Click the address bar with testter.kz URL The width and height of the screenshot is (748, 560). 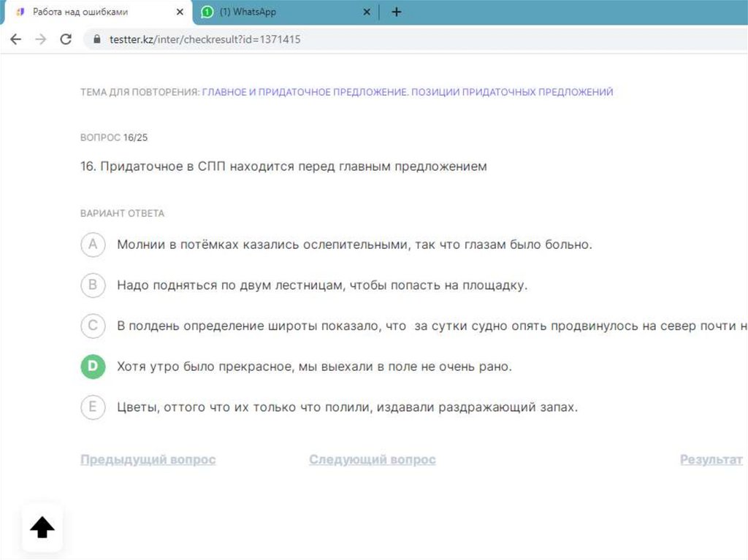415,39
